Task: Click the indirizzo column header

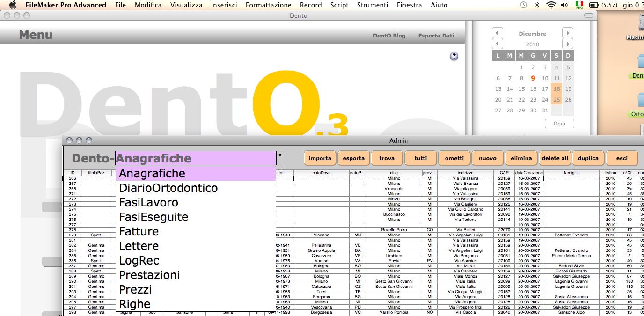Action: pyautogui.click(x=466, y=173)
